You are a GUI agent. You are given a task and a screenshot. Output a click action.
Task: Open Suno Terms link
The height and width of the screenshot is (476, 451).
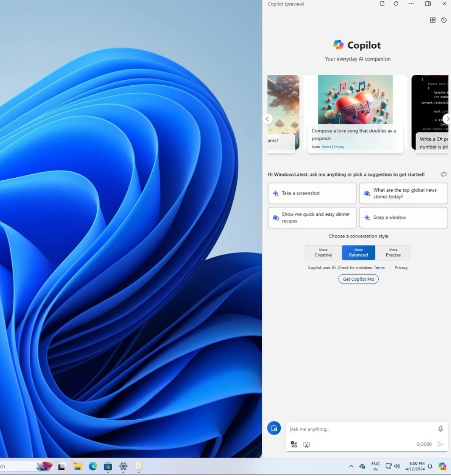point(326,147)
